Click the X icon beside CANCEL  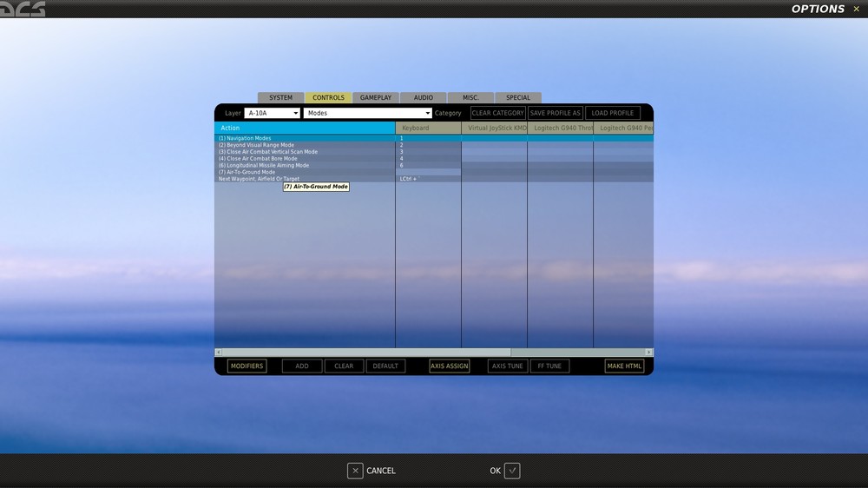pyautogui.click(x=355, y=471)
